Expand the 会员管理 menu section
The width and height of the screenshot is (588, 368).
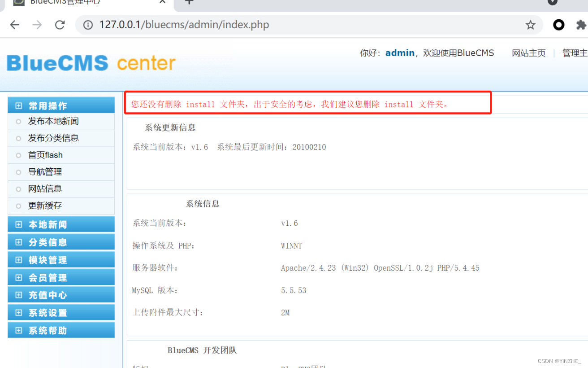tap(61, 277)
